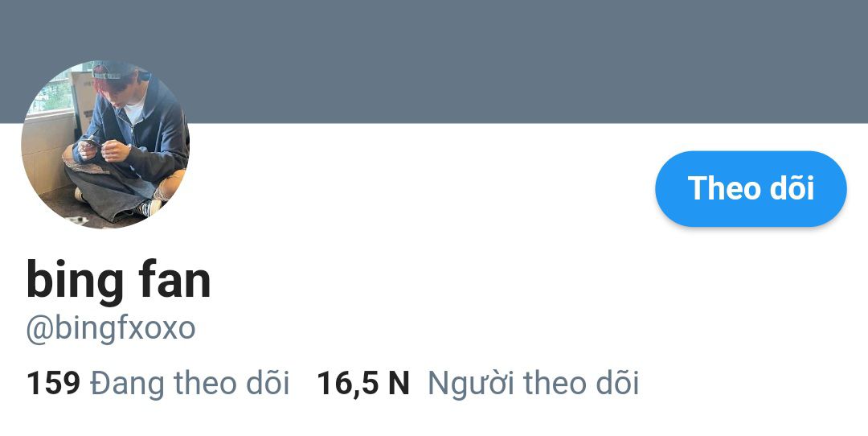Click the 16,5 N followers count number

(362, 384)
